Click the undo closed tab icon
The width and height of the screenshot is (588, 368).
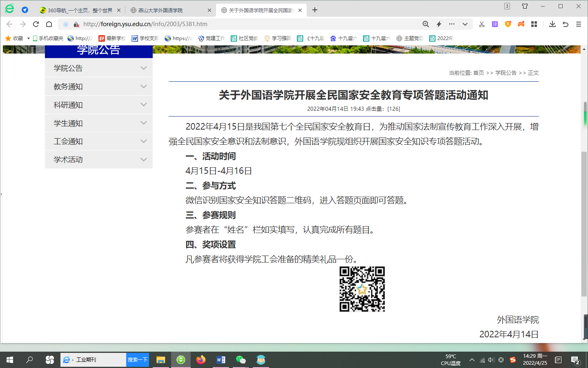[x=566, y=24]
